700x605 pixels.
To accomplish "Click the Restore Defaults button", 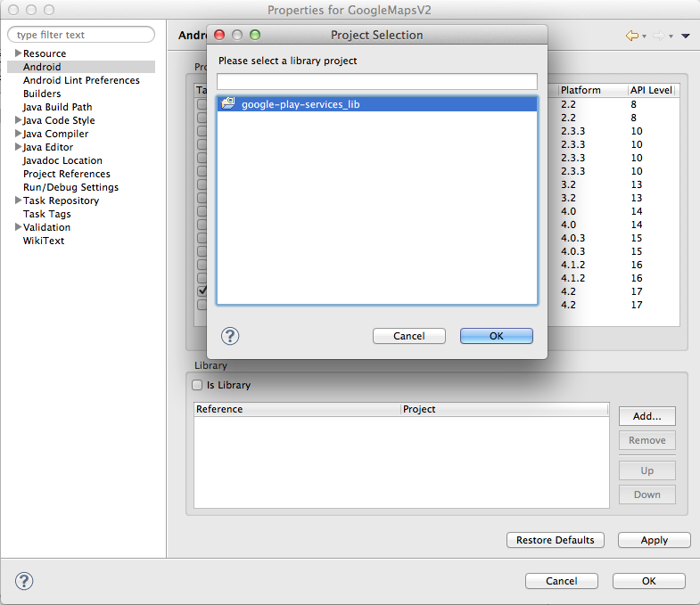I will point(555,540).
